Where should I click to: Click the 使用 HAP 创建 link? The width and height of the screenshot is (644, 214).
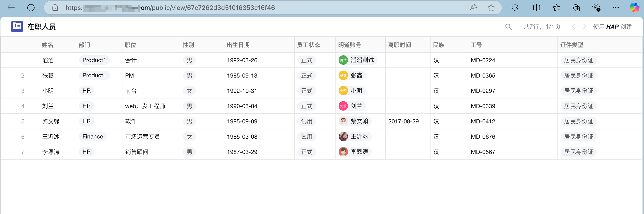tap(612, 27)
